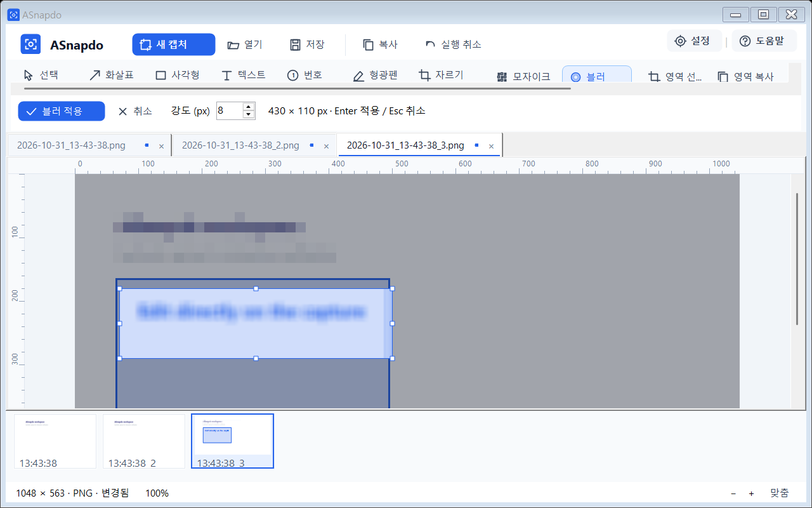Viewport: 812px width, 508px height.
Task: Cancel the blur with 취소
Action: 135,111
